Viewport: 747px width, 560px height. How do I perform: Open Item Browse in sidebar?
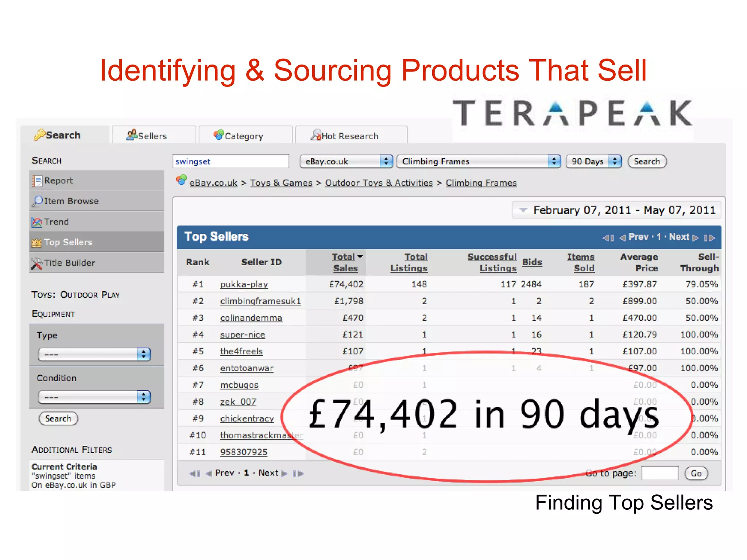click(97, 201)
